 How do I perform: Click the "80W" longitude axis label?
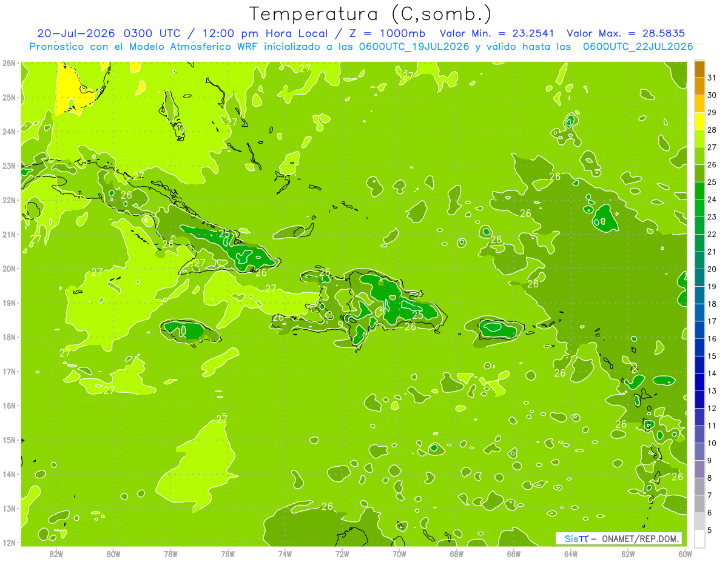tap(113, 554)
